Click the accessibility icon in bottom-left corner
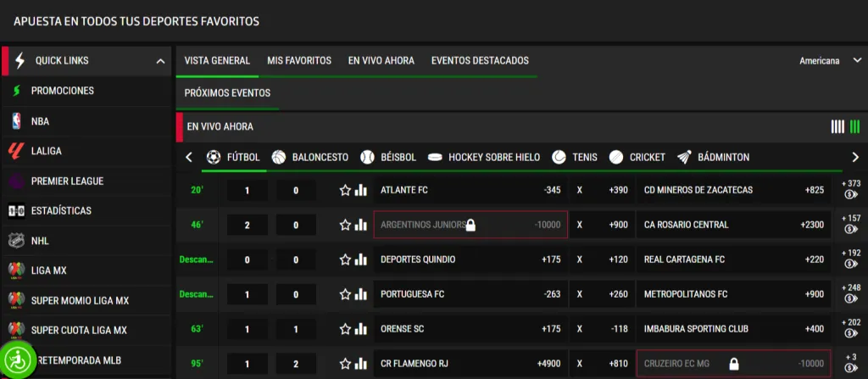 point(20,359)
